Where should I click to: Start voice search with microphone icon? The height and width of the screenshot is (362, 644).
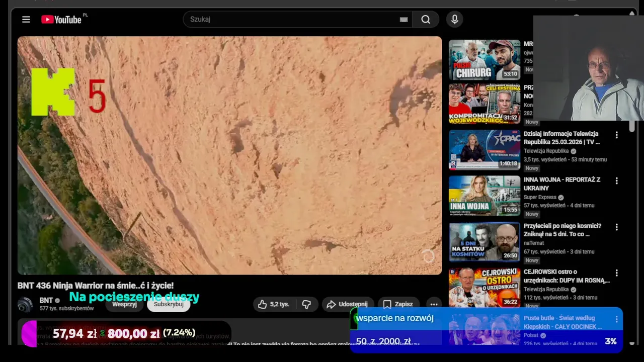[455, 19]
